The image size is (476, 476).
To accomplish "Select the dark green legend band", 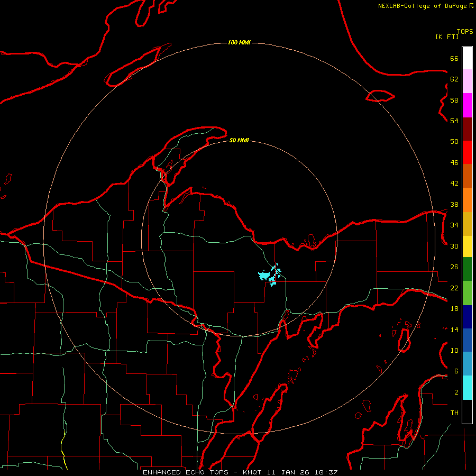I will coord(467,269).
